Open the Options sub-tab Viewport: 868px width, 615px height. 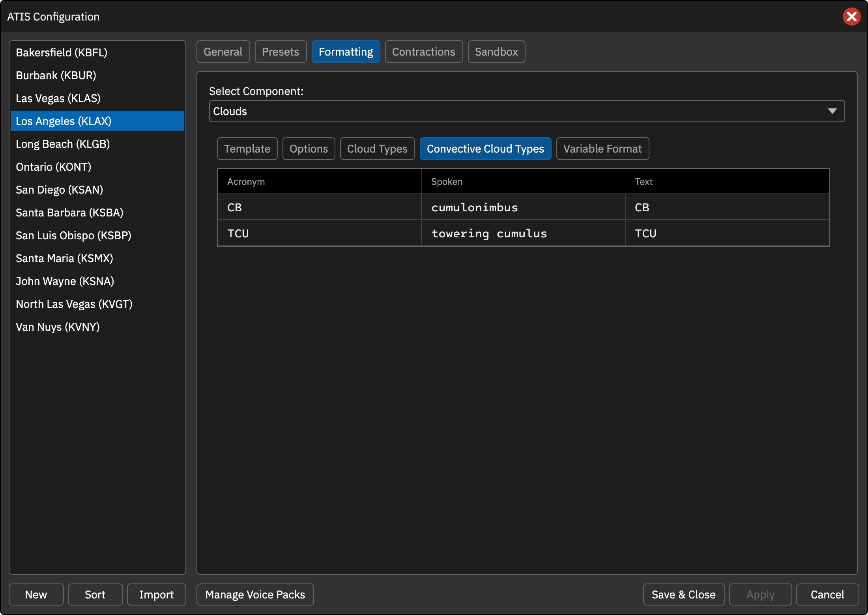click(x=309, y=149)
